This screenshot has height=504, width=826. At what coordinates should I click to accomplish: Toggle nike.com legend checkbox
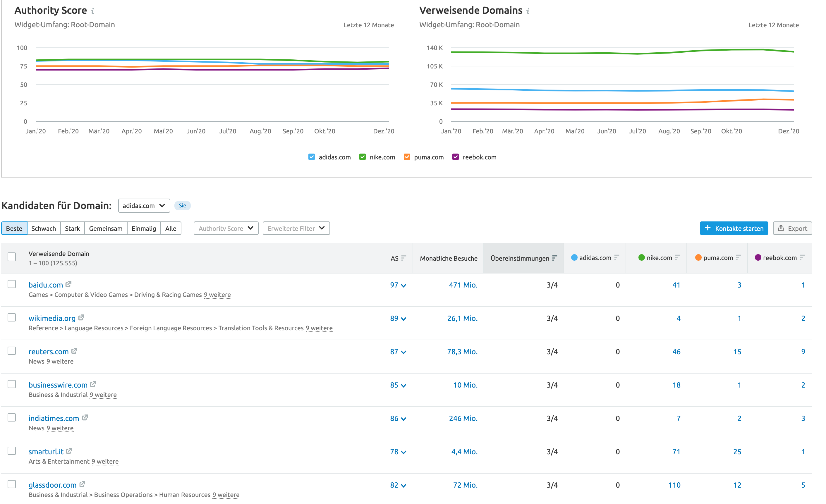pos(363,157)
